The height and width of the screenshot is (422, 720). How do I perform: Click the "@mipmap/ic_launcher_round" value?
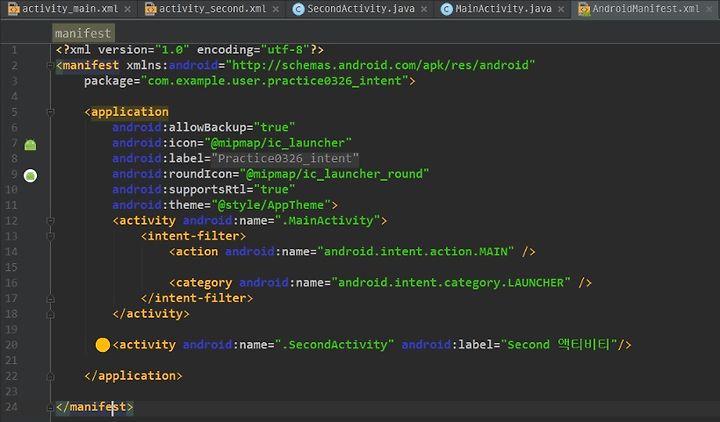click(x=334, y=174)
